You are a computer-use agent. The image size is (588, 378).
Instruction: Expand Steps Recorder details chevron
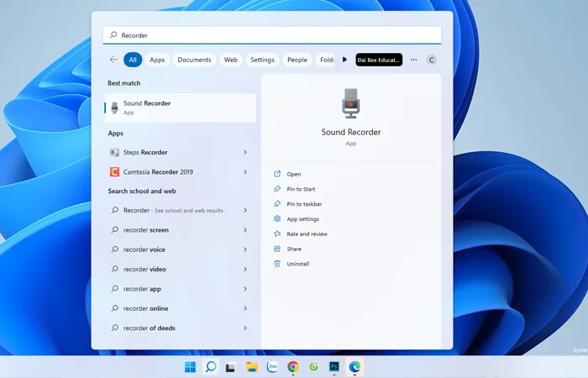(245, 152)
